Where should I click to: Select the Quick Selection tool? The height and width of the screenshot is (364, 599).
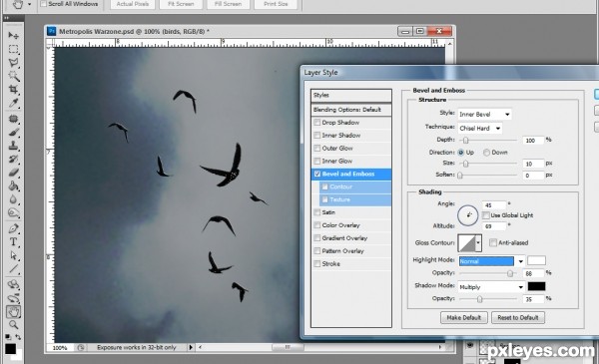coord(13,76)
